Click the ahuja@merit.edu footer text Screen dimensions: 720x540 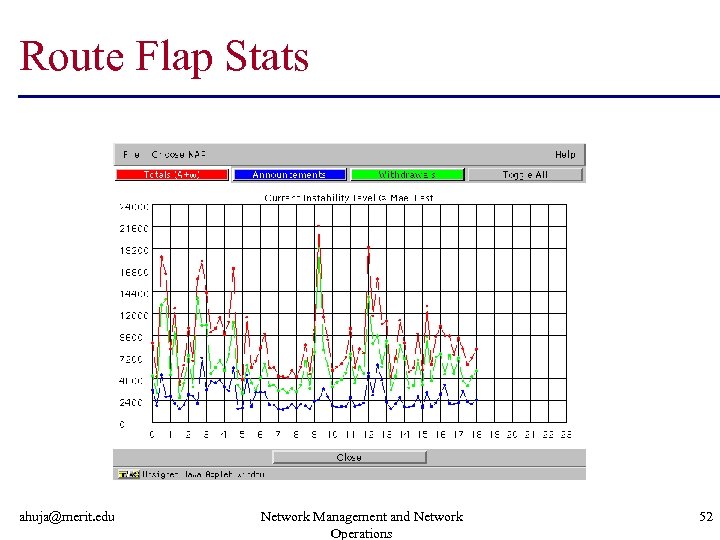click(x=67, y=517)
